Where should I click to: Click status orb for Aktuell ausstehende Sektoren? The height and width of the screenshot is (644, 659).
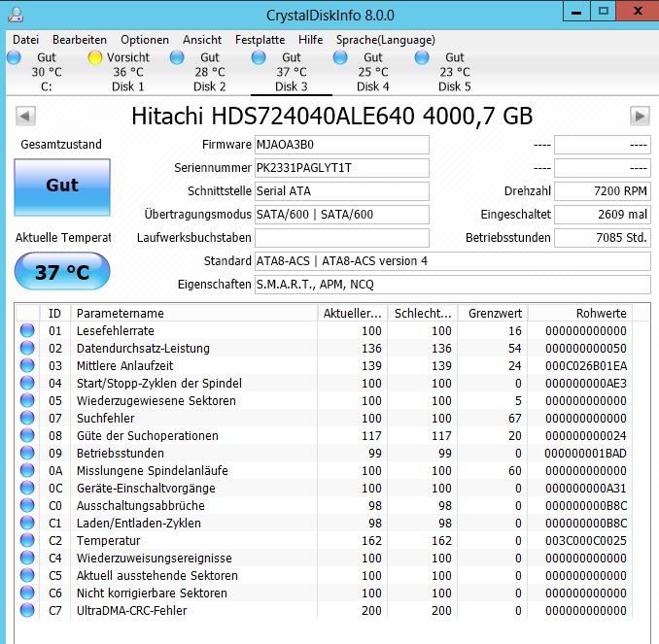point(27,576)
